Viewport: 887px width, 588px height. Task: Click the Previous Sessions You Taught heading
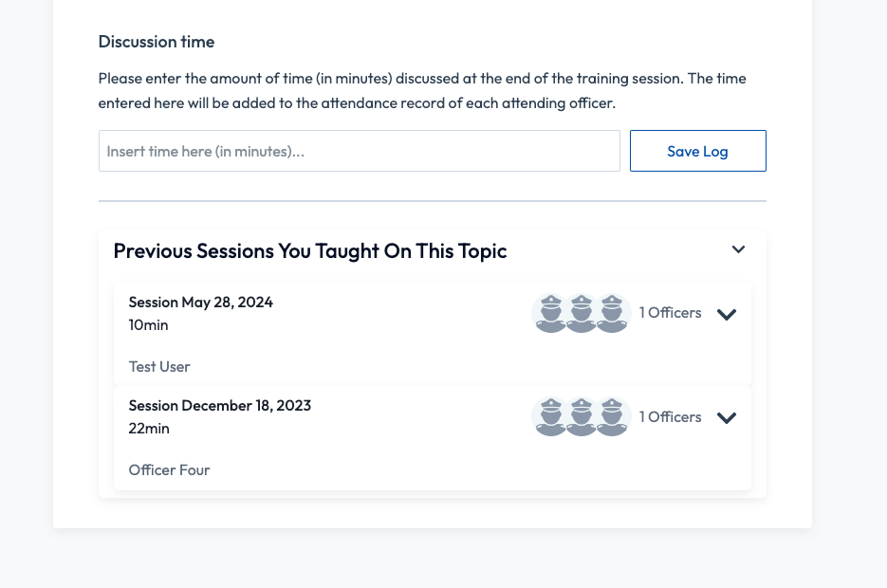(310, 251)
